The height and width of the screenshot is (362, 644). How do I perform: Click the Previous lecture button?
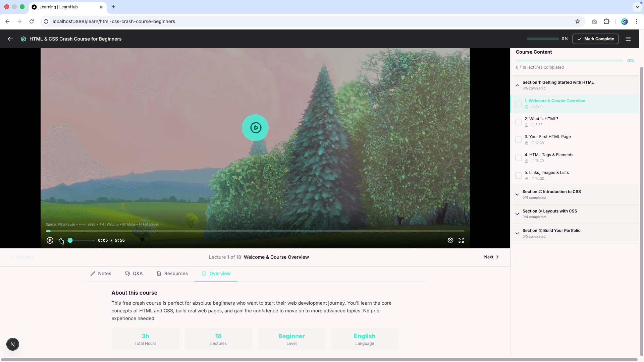point(22,257)
